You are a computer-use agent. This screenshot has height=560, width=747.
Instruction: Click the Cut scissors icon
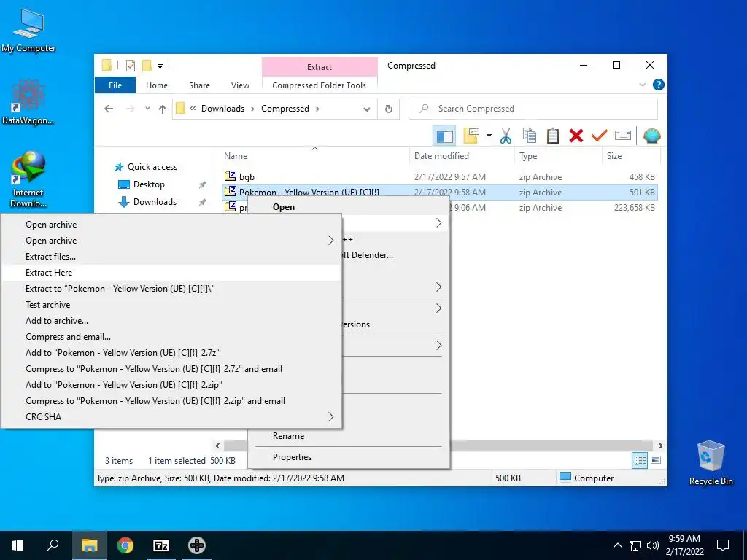506,136
